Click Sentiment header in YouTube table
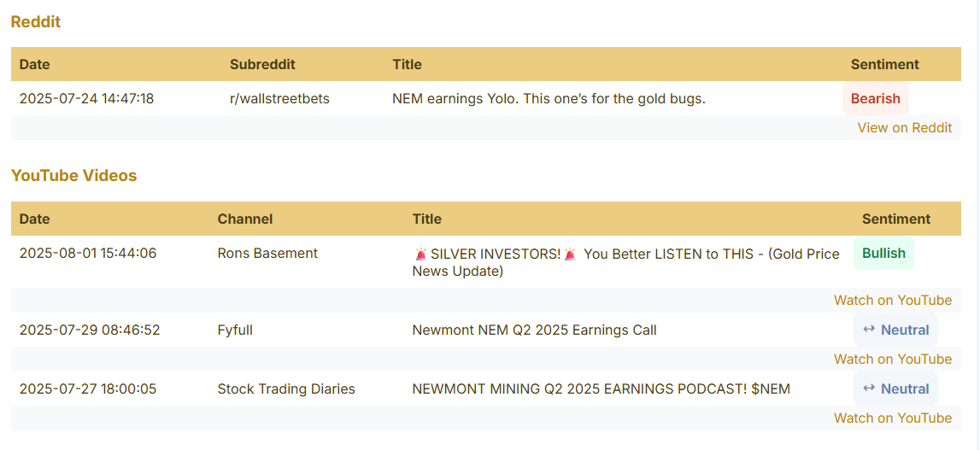The height and width of the screenshot is (450, 980). click(x=896, y=219)
